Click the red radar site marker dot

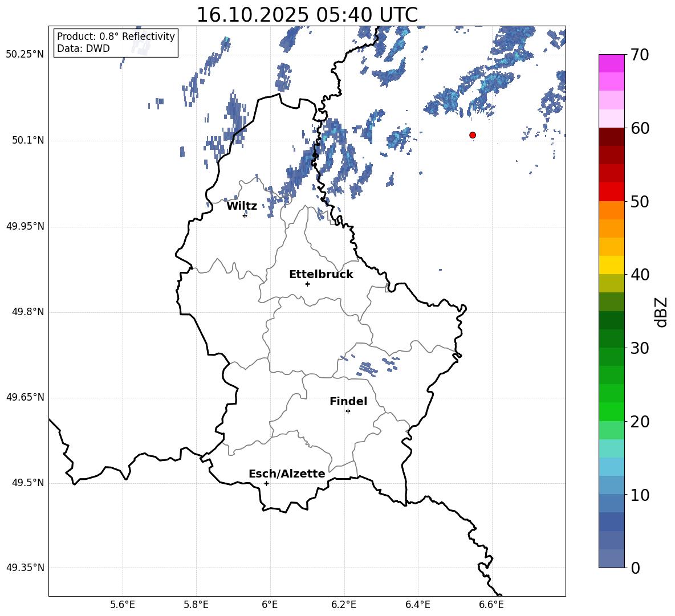pos(472,135)
